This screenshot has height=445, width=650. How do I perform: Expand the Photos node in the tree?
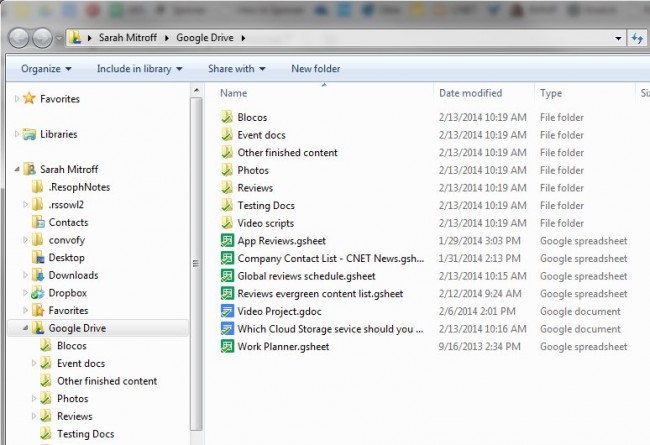tap(34, 399)
